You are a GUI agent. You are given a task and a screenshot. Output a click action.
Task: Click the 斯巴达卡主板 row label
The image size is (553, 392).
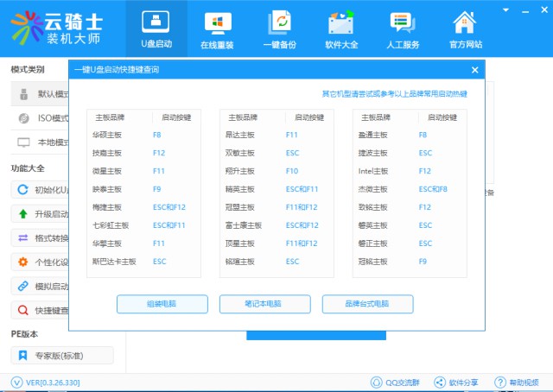pos(114,262)
